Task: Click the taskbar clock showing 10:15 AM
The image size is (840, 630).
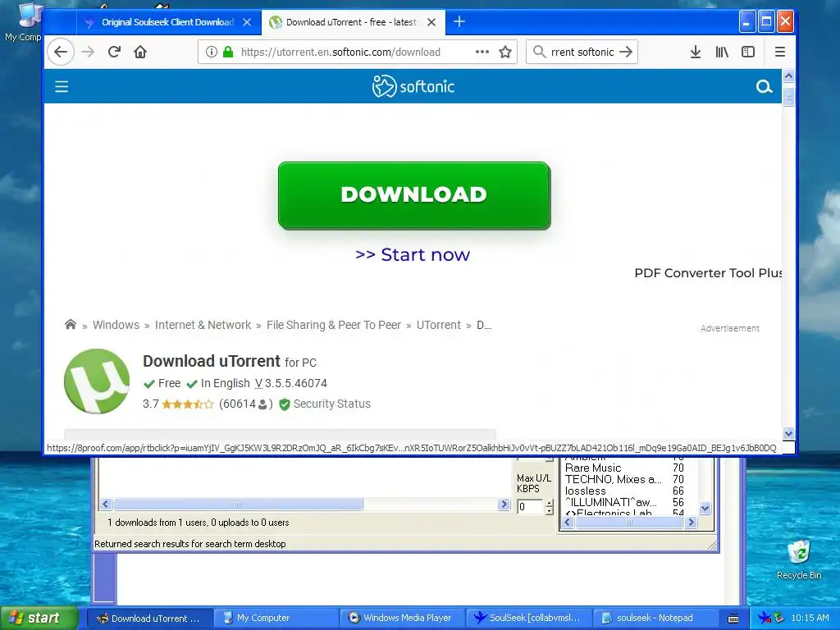Action: tap(810, 618)
